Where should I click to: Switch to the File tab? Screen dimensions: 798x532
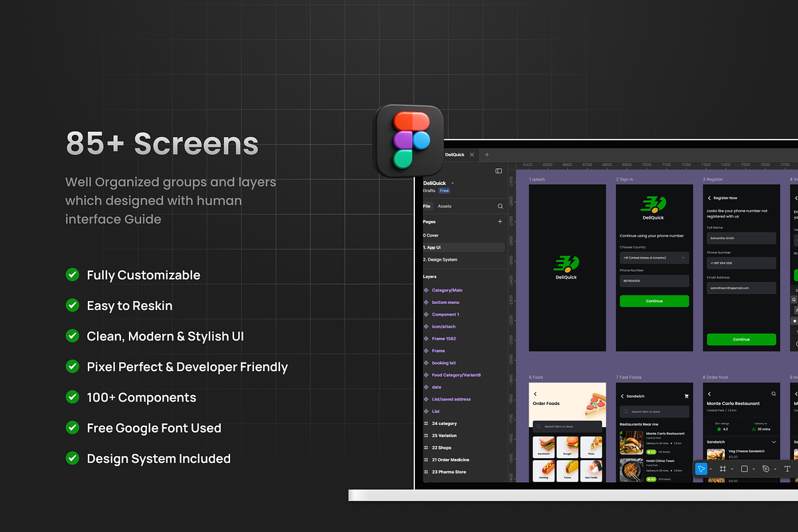[x=427, y=206]
